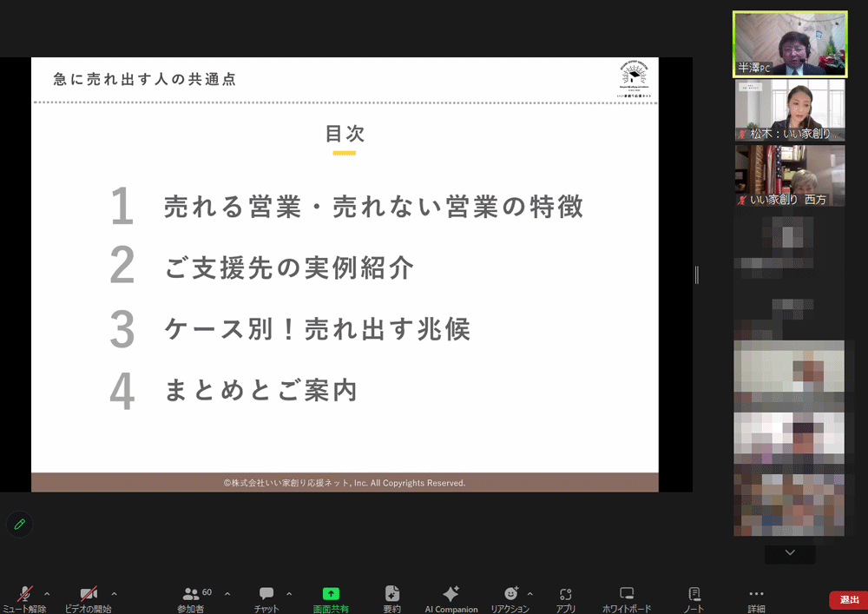This screenshot has height=614, width=868.
Task: Launch AI Companion
Action: tap(450, 595)
